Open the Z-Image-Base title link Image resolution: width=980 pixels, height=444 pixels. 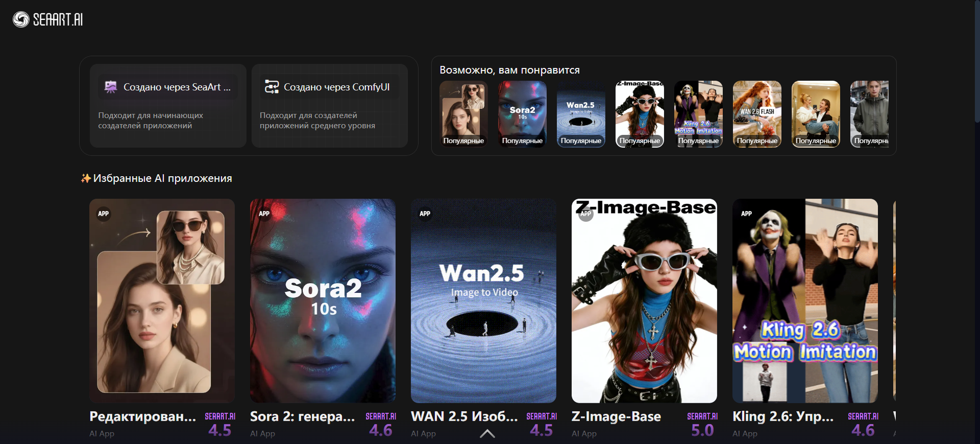(616, 417)
